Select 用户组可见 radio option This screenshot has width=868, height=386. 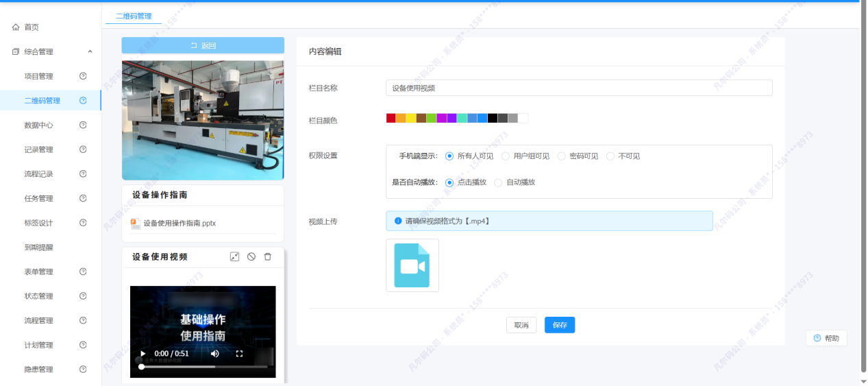506,156
